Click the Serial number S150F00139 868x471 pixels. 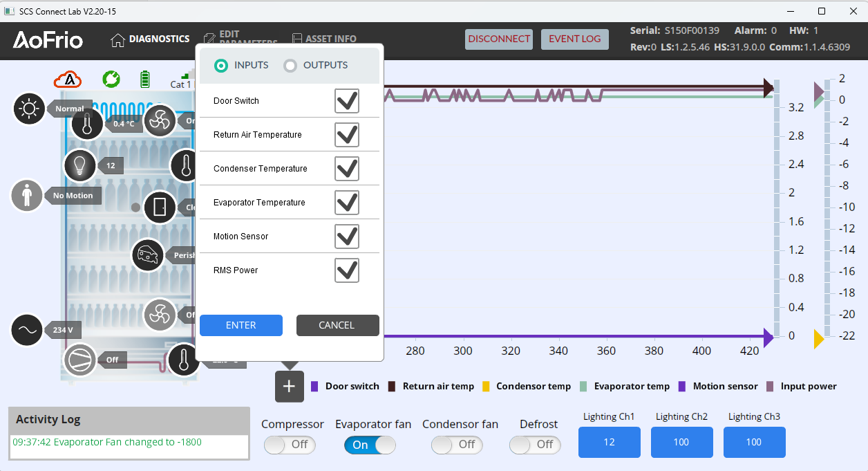(692, 30)
